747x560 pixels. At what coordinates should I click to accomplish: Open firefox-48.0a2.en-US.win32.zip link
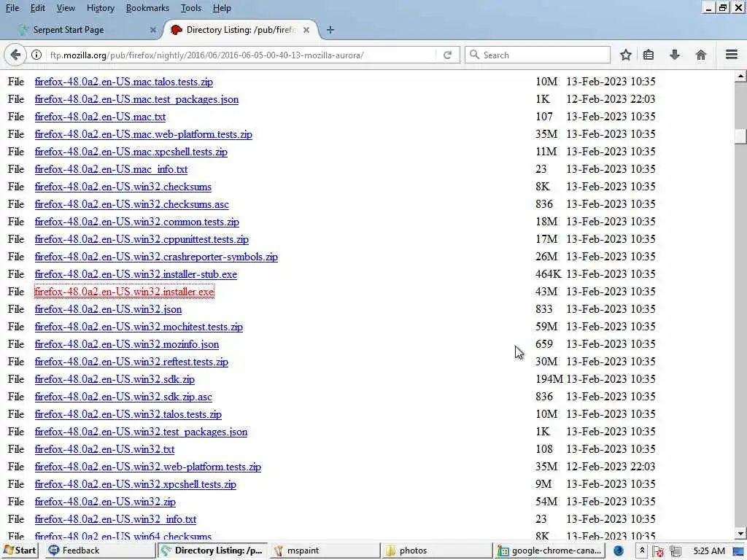(105, 502)
